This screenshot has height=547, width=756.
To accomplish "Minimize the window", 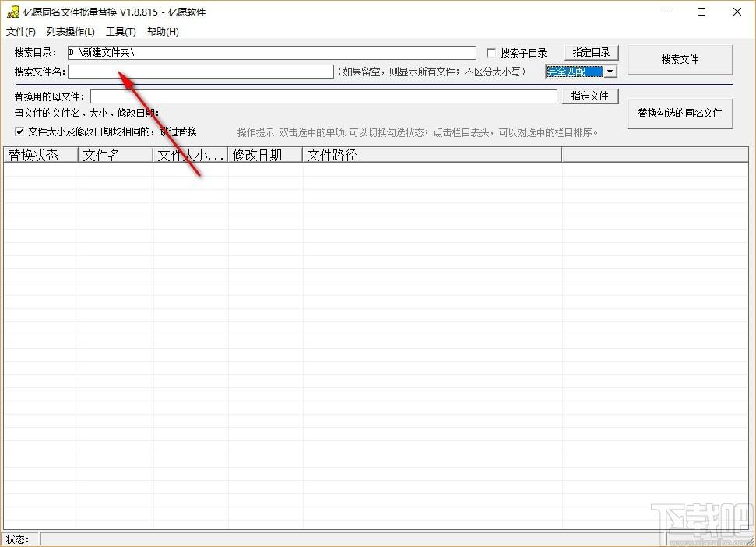I will 666,12.
